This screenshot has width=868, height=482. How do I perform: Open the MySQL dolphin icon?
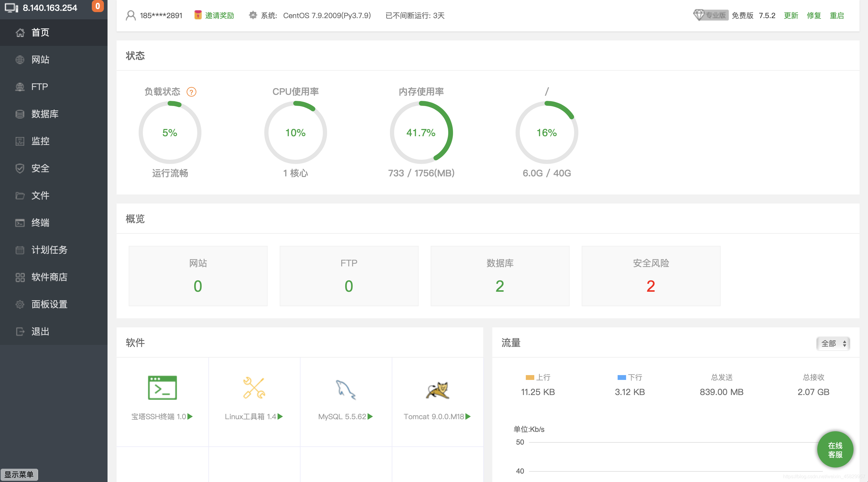click(346, 389)
